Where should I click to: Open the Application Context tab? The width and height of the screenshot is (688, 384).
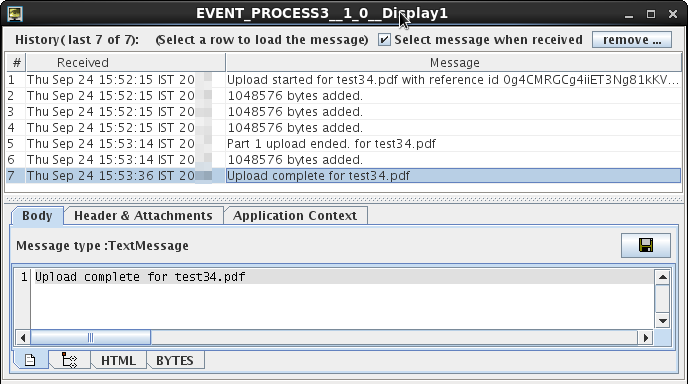[295, 215]
